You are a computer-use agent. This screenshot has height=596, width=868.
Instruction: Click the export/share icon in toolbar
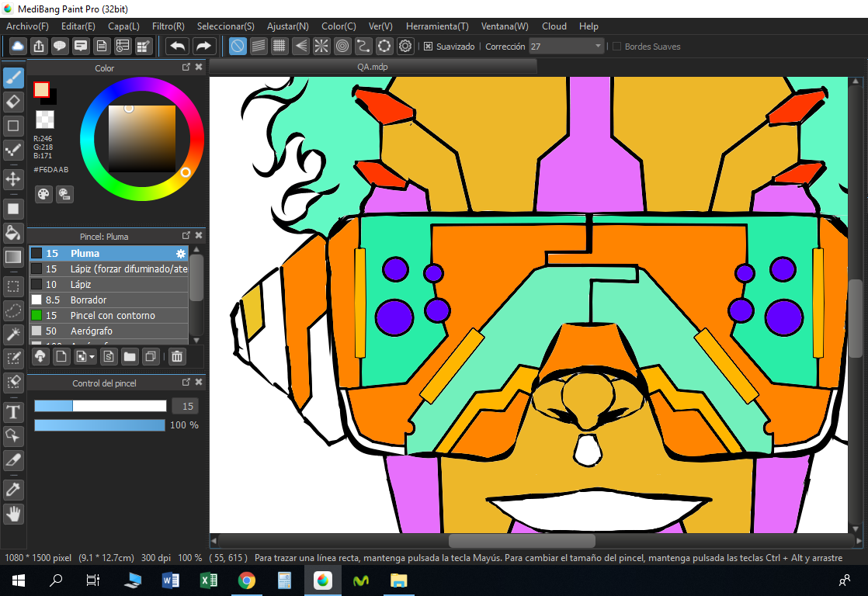click(39, 46)
